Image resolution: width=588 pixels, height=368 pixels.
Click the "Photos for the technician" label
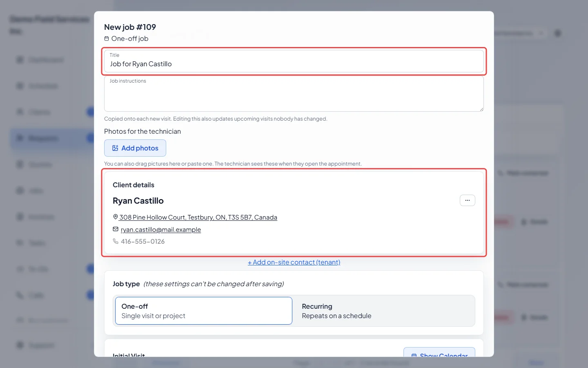[143, 131]
